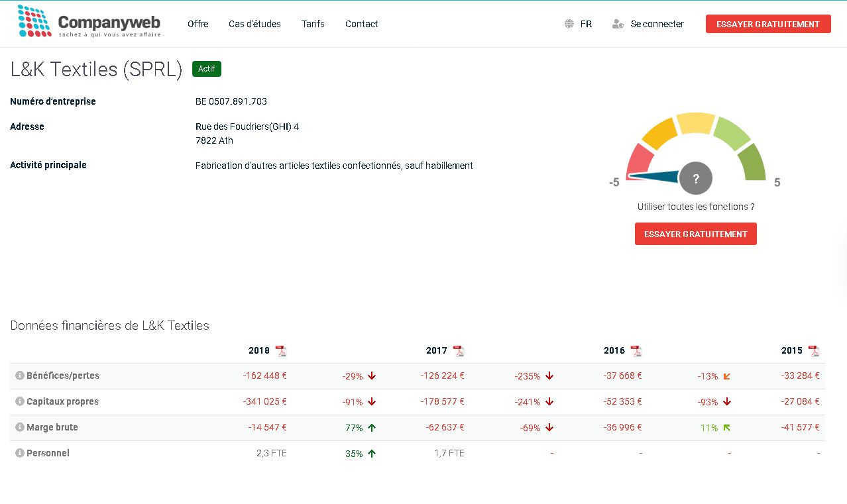The width and height of the screenshot is (847, 504).
Task: Go to the Tarifs page
Action: point(313,24)
